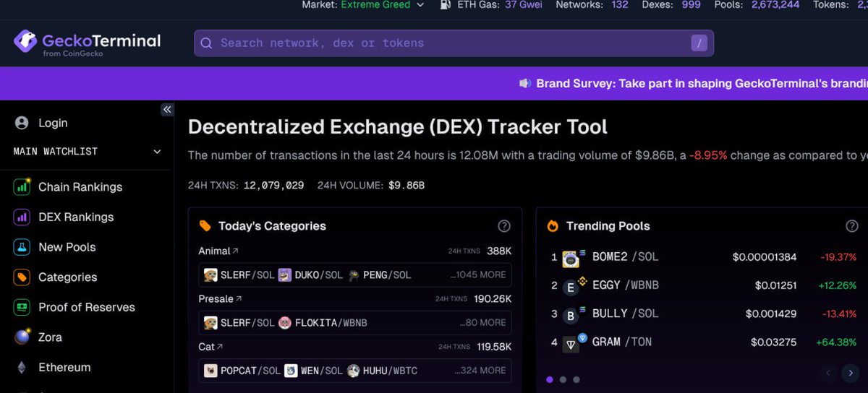Click the Trending Pools flame icon
Screen dimensions: 868x393
[x=553, y=226]
